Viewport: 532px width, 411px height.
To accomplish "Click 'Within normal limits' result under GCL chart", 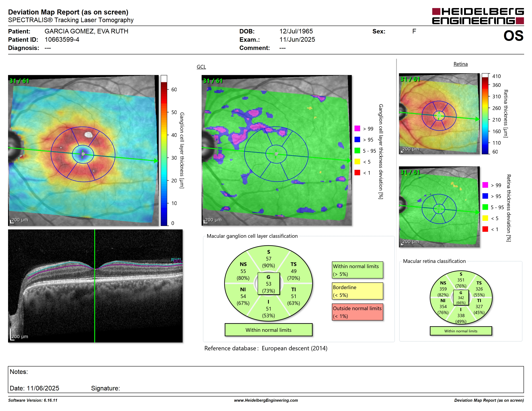I will pos(268,330).
